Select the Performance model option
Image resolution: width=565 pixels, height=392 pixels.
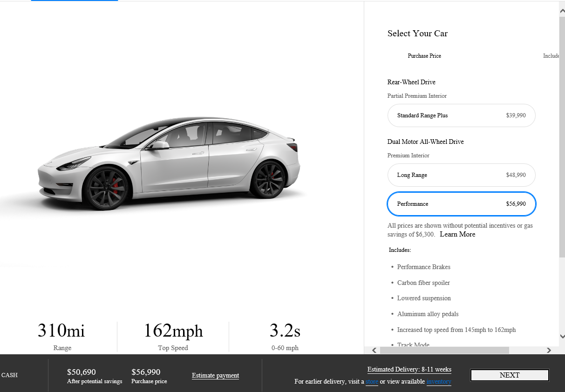coord(461,204)
